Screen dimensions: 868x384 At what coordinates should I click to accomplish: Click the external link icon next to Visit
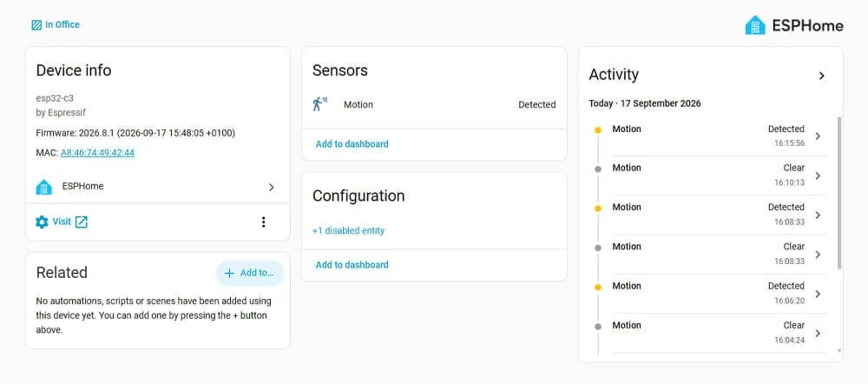[x=82, y=222]
